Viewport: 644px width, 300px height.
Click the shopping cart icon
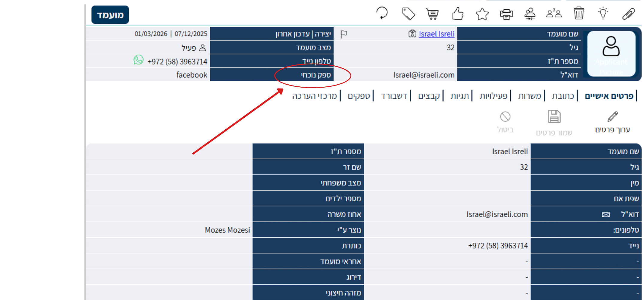433,14
